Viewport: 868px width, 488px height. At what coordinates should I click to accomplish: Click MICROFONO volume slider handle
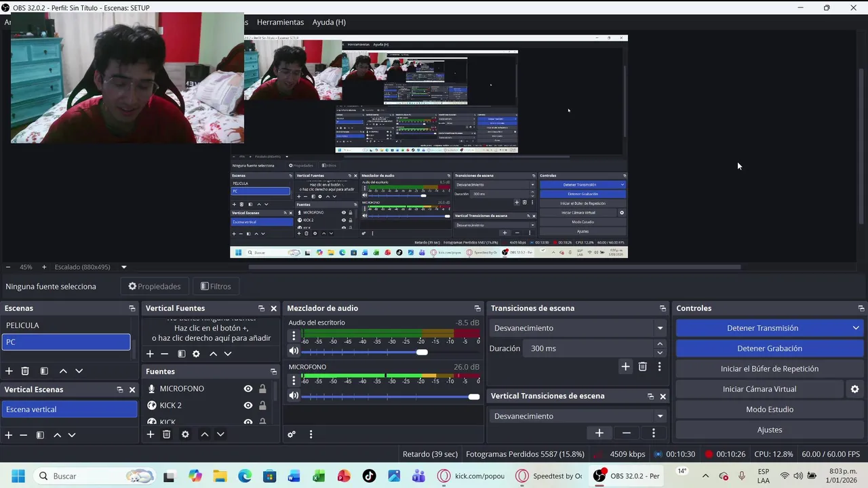[473, 396]
